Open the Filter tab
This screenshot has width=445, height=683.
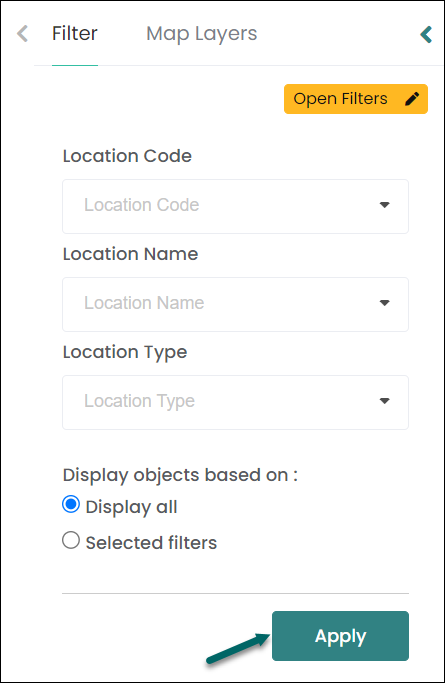(75, 34)
